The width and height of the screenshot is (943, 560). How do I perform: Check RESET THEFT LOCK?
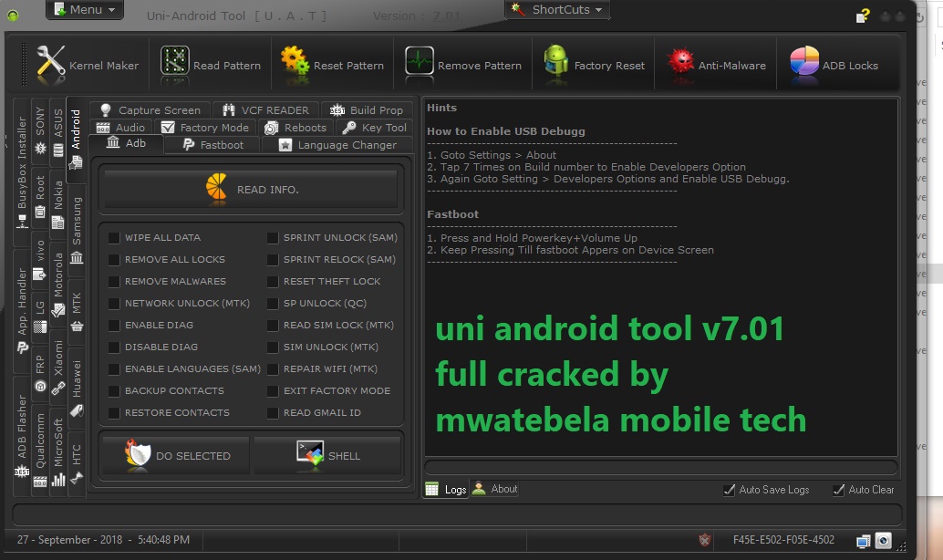coord(273,282)
